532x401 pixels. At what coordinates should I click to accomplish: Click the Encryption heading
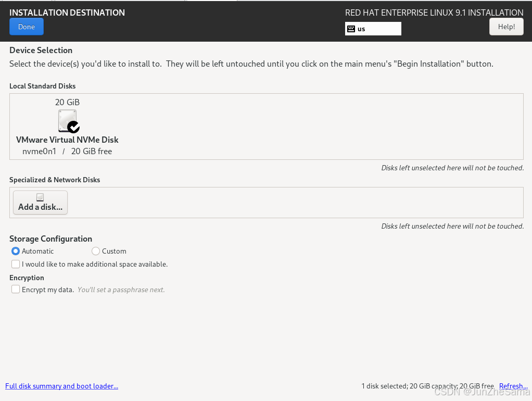(27, 278)
